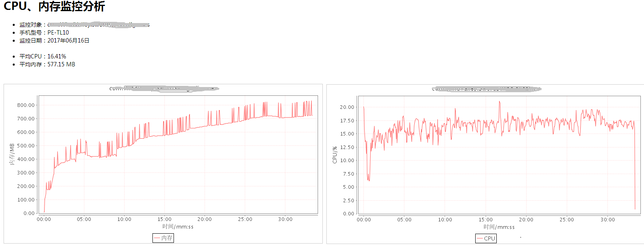The height and width of the screenshot is (246, 644).
Task: Click the blurred 监控对象 entry
Action: pyautogui.click(x=98, y=25)
